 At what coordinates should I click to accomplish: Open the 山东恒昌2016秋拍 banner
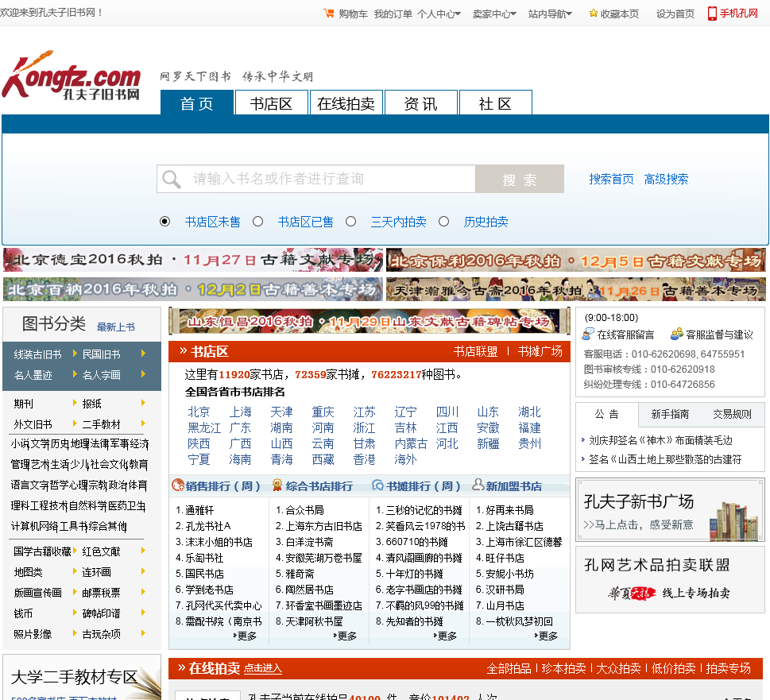[370, 322]
